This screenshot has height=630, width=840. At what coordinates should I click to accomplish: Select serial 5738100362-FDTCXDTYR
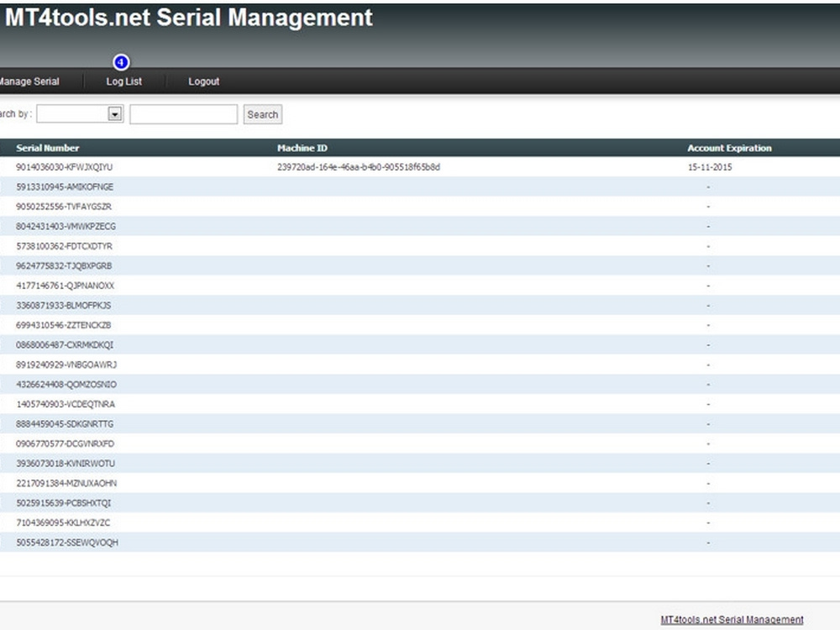65,246
